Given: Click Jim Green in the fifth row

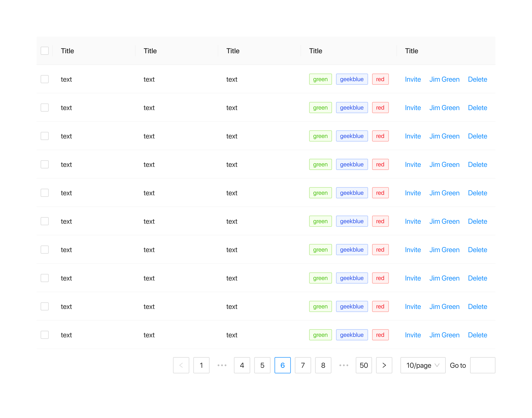Looking at the screenshot, I should 444,193.
